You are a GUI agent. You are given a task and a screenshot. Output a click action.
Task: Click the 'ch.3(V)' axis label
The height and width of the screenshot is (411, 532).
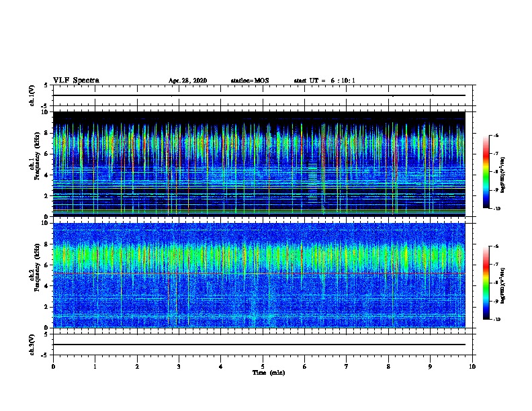pyautogui.click(x=32, y=345)
